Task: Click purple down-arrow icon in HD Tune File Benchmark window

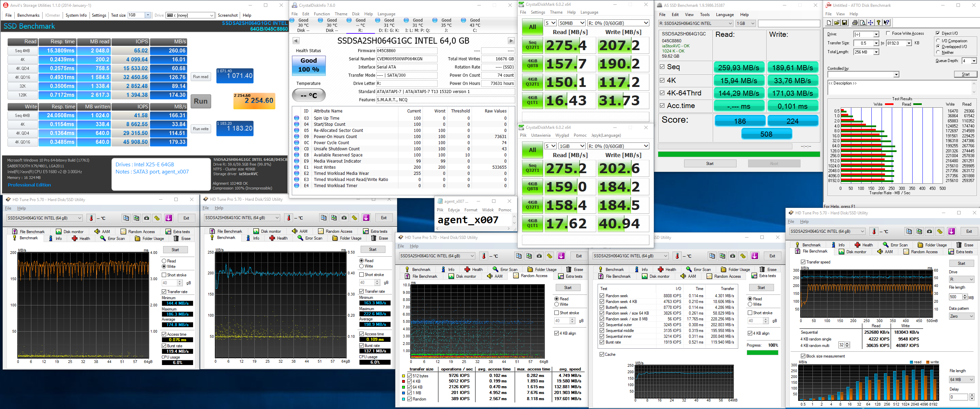Action: click(951, 231)
